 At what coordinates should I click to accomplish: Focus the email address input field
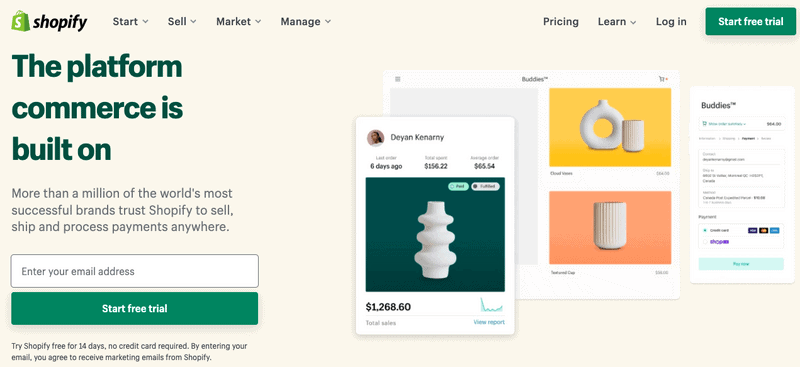[135, 271]
